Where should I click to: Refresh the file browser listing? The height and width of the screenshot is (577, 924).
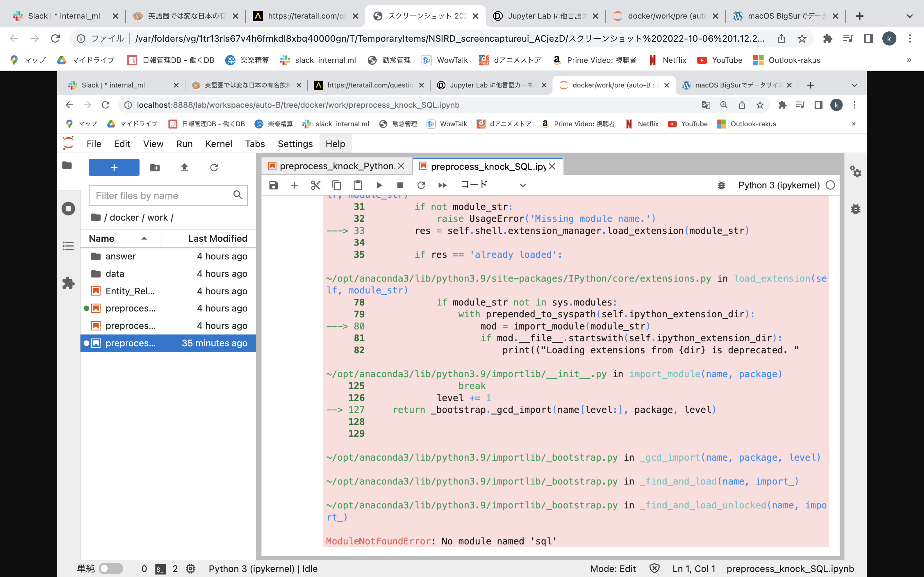pos(214,167)
